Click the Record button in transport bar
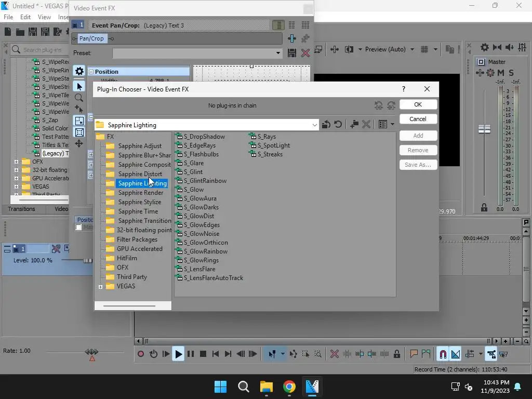Viewport: 532px width, 399px height. [x=140, y=354]
